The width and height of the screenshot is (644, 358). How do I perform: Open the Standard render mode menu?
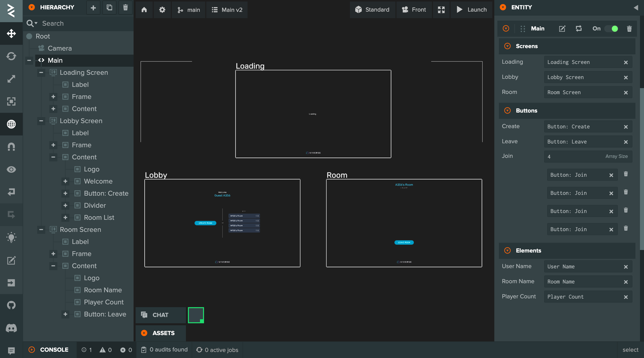372,10
